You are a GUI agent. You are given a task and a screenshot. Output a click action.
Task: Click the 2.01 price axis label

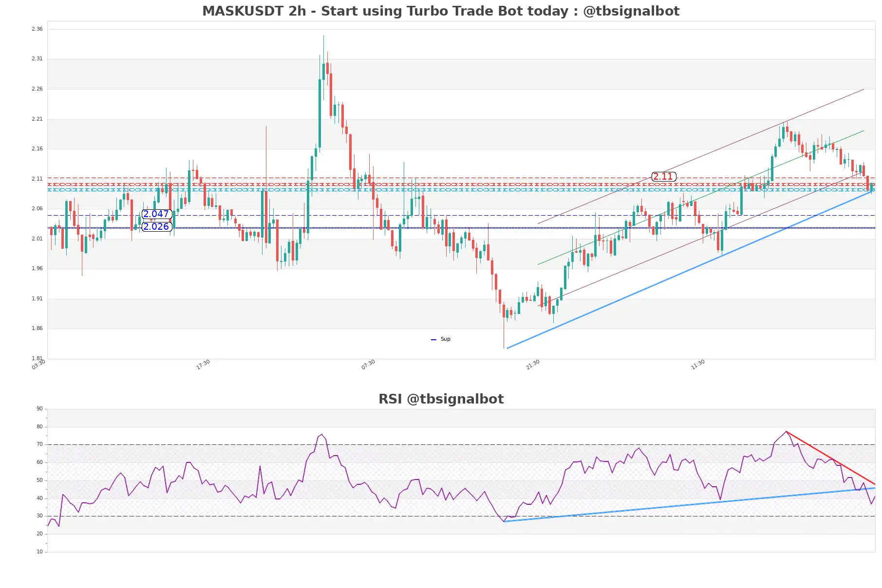(x=37, y=239)
